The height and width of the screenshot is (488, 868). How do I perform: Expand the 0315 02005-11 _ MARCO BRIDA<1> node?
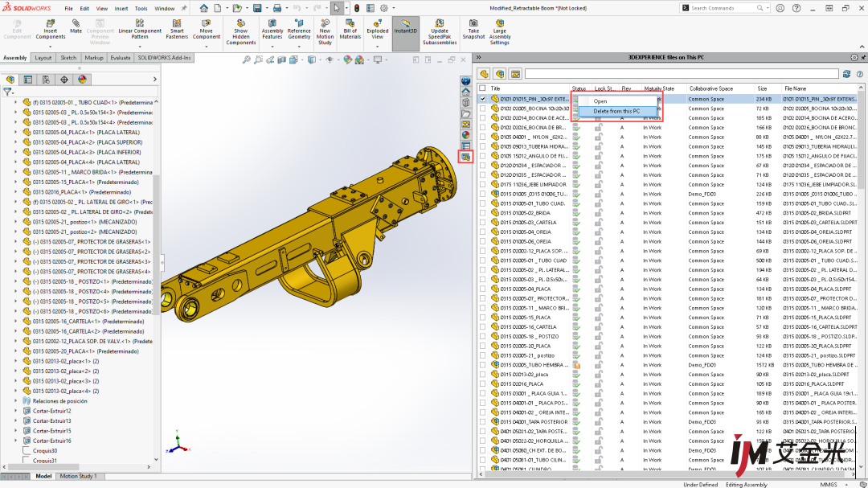click(x=15, y=172)
